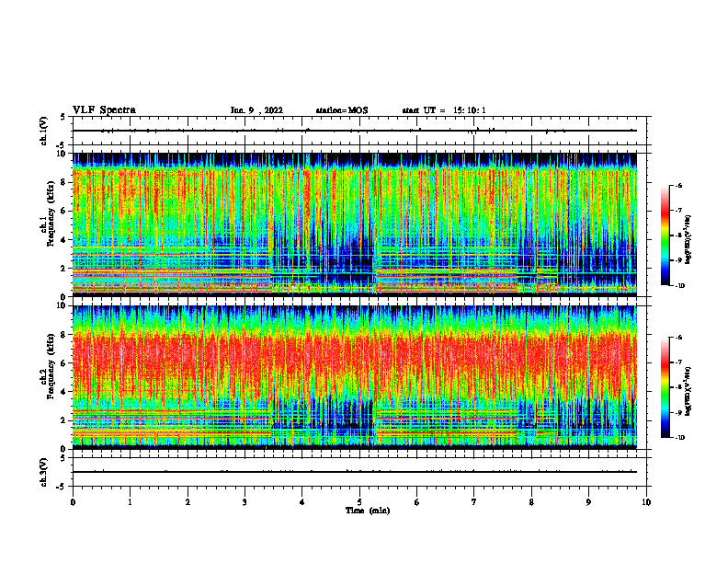Click the 'ch.1(V)' axis label
Image resolution: width=728 pixels, height=563 pixels.
[44, 131]
